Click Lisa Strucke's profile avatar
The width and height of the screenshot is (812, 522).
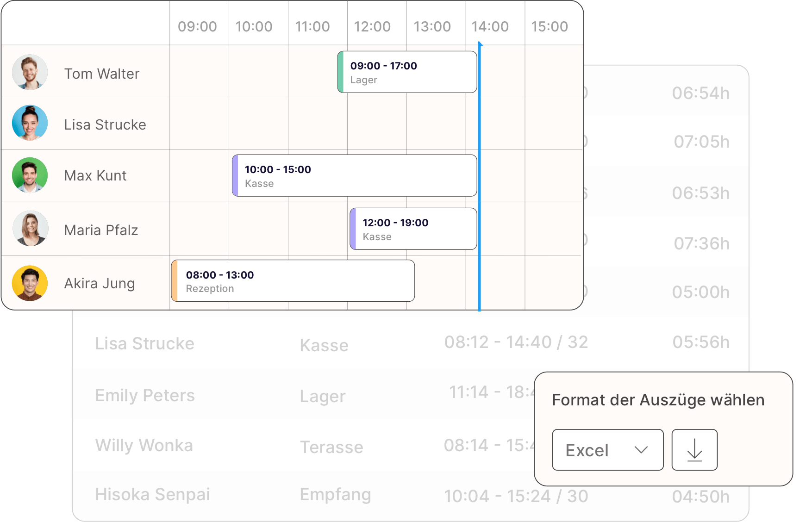tap(30, 123)
